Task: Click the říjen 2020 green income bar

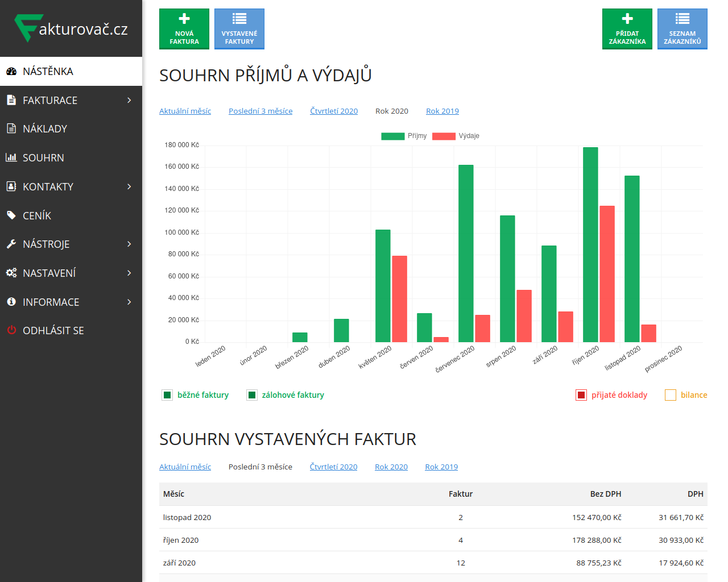Action: click(x=590, y=244)
